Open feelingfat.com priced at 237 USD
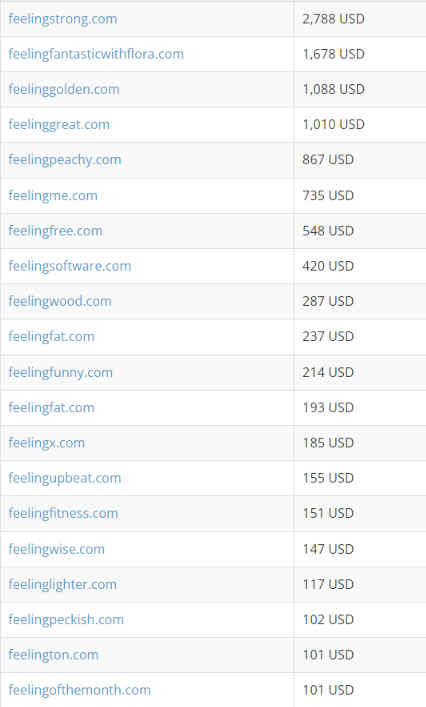Image resolution: width=426 pixels, height=707 pixels. pyautogui.click(x=51, y=336)
